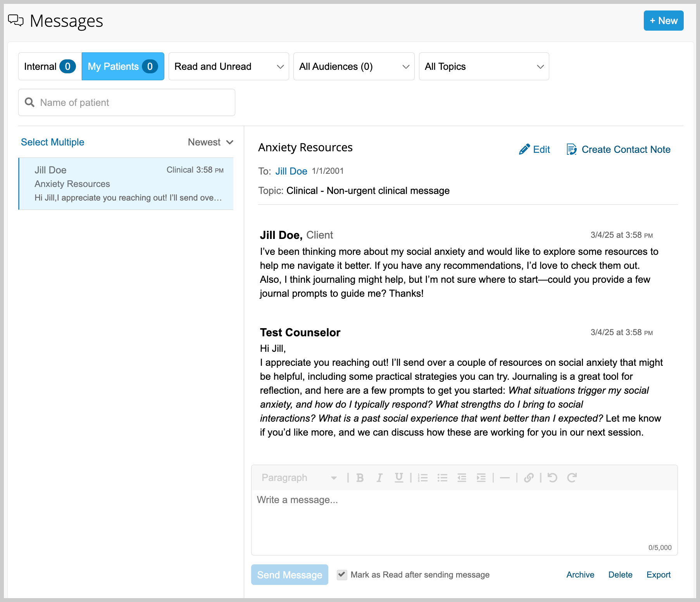700x602 pixels.
Task: Insert a numbered list
Action: tap(423, 477)
